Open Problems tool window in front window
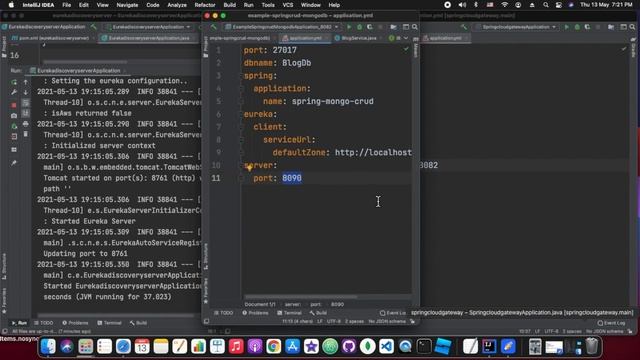Screen dimensions: 640x360 pos(256,313)
